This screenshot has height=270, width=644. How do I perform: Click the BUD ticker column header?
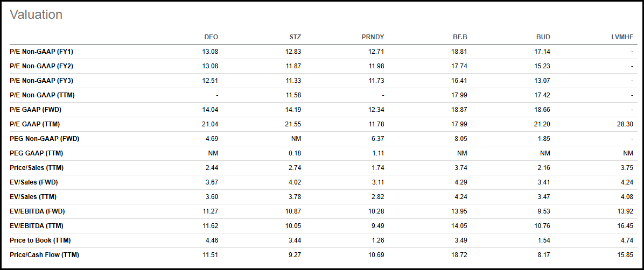click(x=543, y=37)
